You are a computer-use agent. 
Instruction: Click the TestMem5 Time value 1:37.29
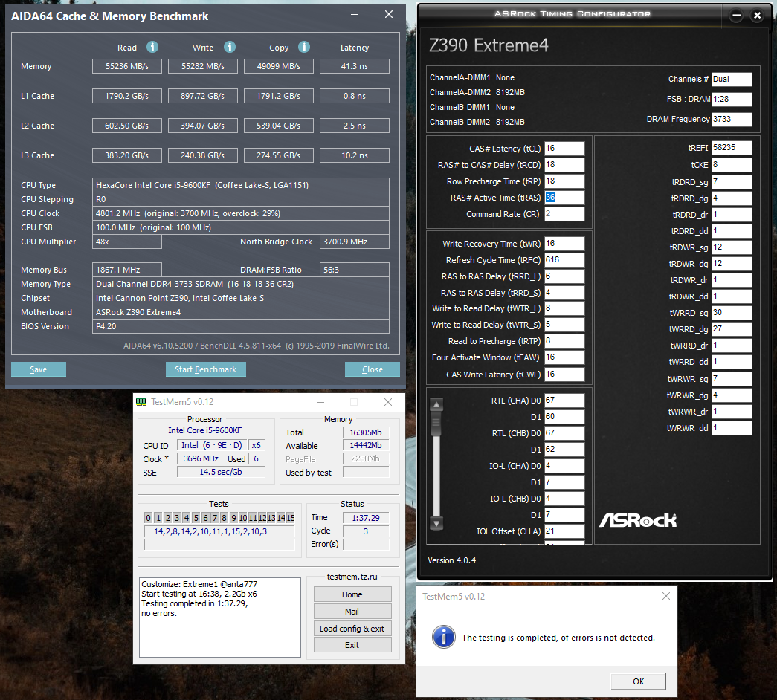click(x=366, y=518)
